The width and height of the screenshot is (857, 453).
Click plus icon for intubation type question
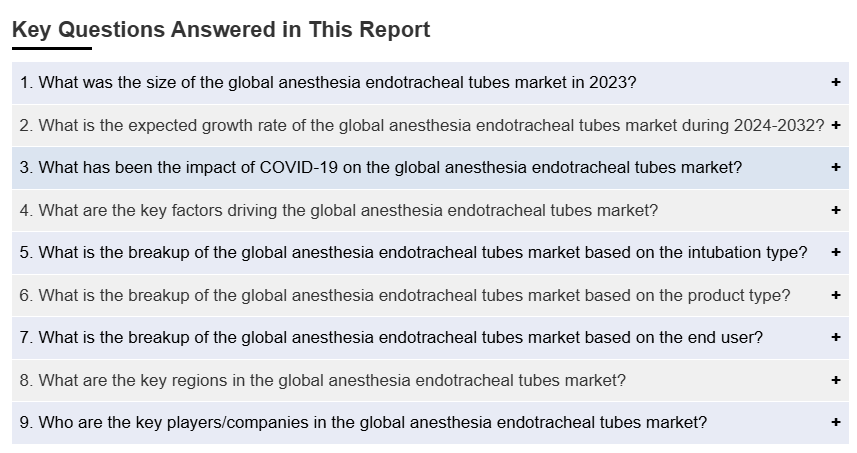pyautogui.click(x=836, y=253)
